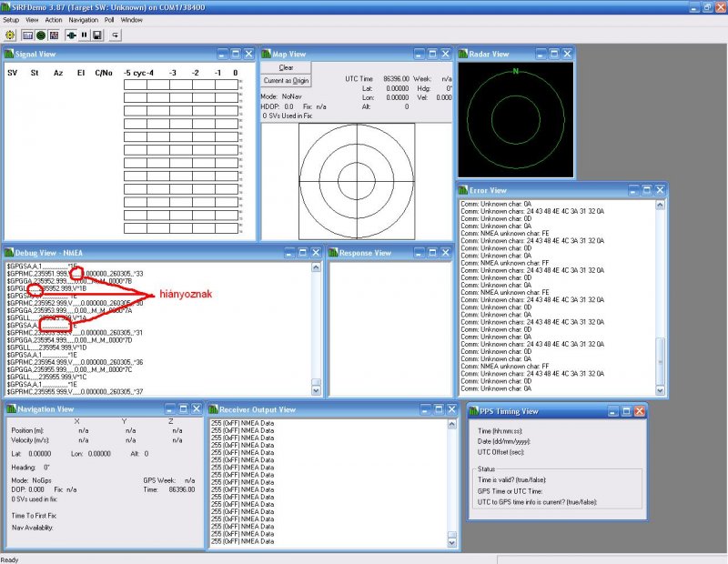The width and height of the screenshot is (728, 564).
Task: Click Receiver Output View scroll down arrow
Action: 451,542
